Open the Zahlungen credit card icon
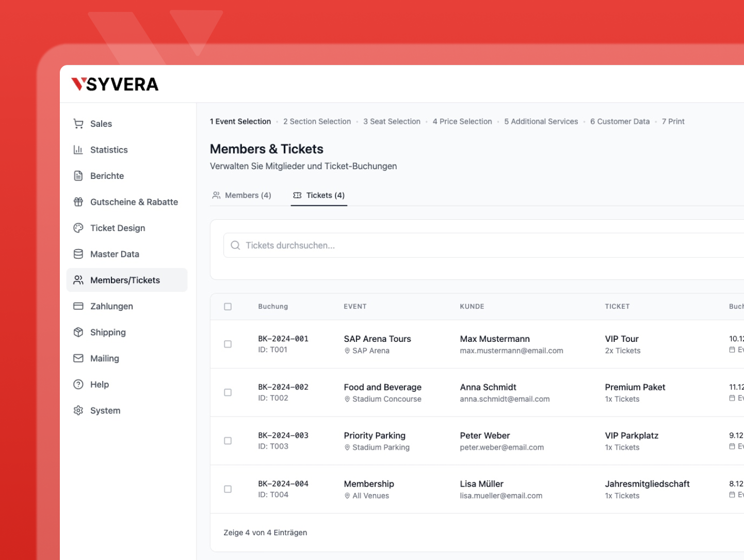 [78, 306]
